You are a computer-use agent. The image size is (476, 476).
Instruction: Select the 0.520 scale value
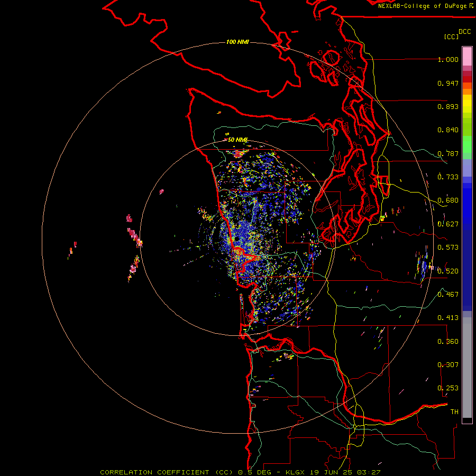(448, 271)
